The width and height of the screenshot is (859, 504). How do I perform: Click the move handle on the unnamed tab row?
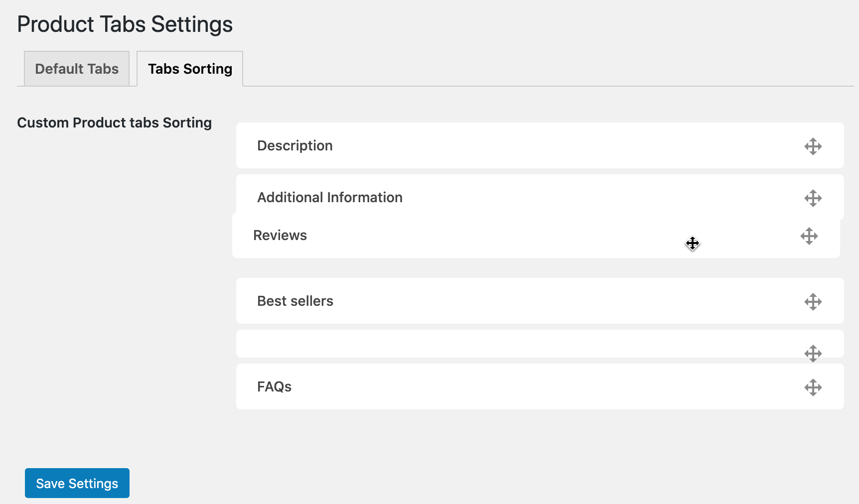tap(813, 354)
